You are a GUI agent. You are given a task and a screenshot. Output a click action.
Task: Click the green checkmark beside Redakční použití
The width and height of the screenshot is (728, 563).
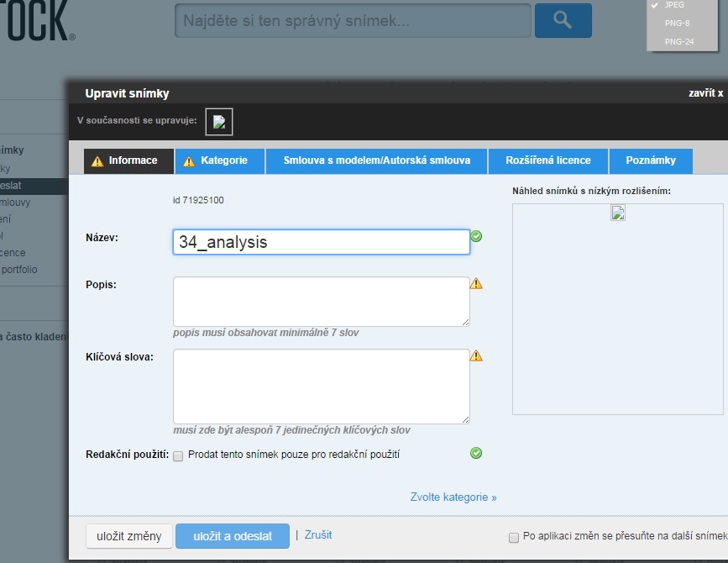476,453
